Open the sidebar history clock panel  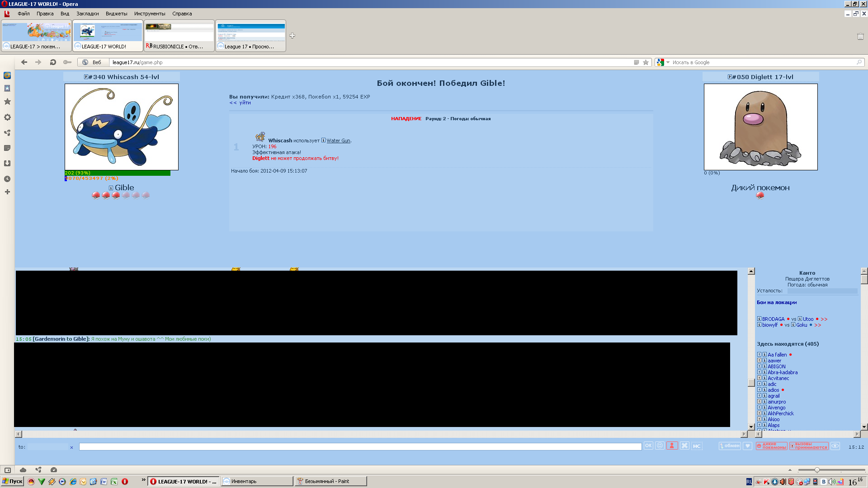7,179
